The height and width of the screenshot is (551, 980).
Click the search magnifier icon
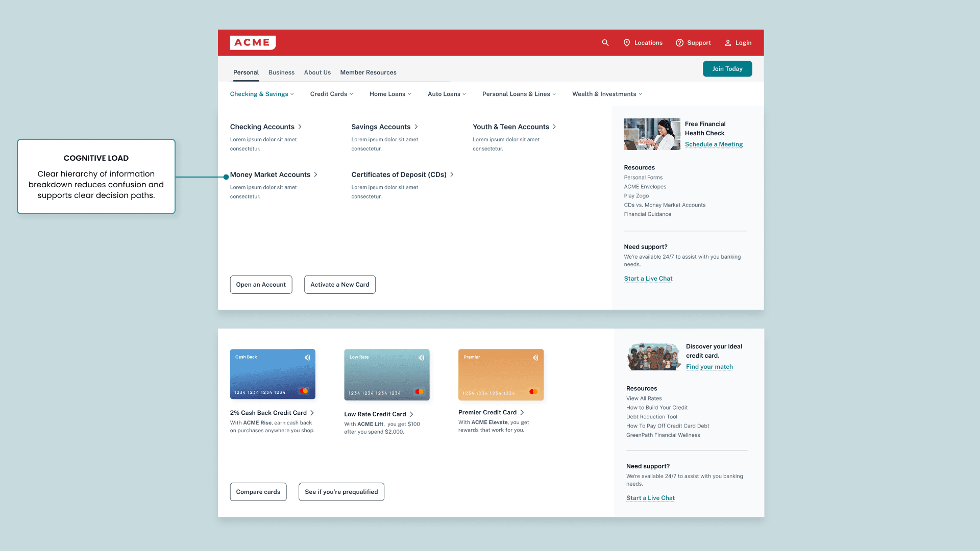(x=605, y=43)
